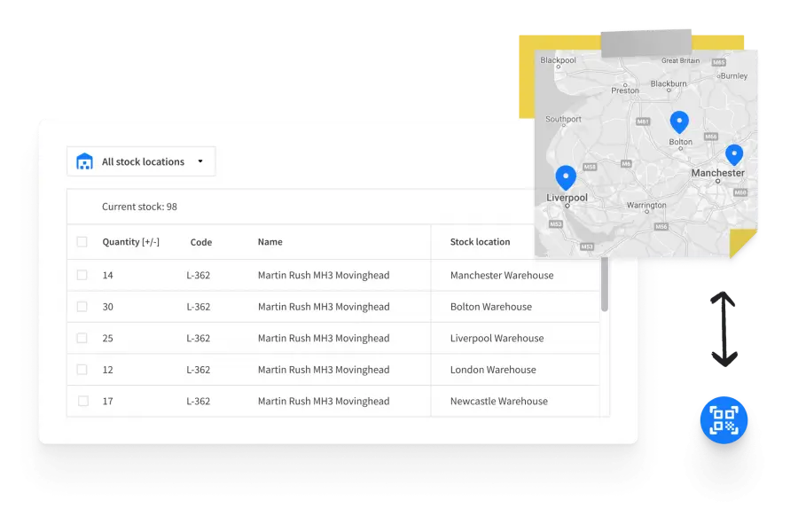Click the M58 motorway marker on map
This screenshot has width=798, height=532.
point(591,166)
